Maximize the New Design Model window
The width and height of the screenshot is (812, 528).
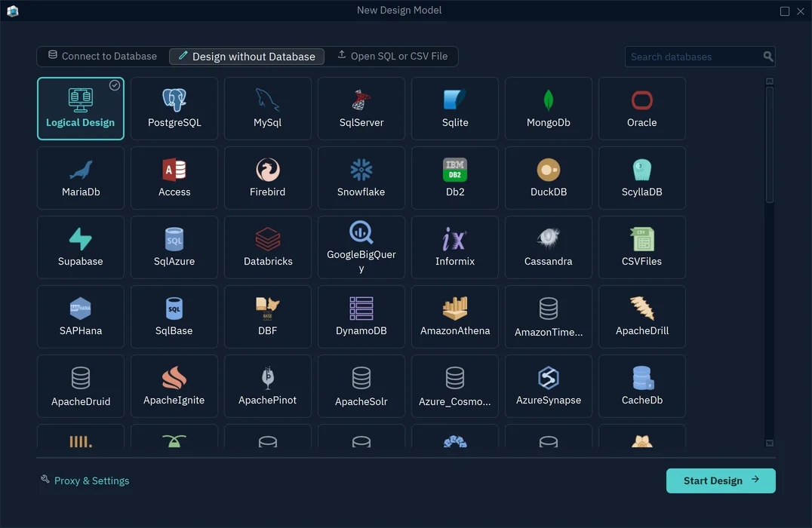point(785,11)
